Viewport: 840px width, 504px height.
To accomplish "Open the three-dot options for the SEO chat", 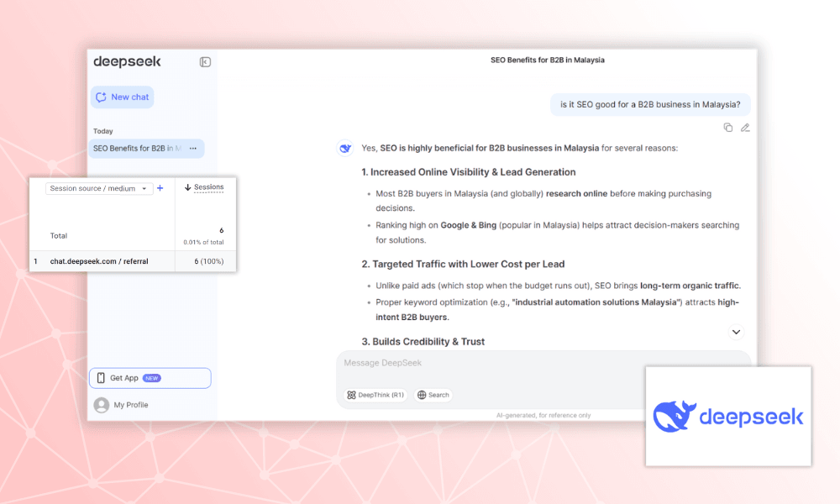I will pos(193,149).
